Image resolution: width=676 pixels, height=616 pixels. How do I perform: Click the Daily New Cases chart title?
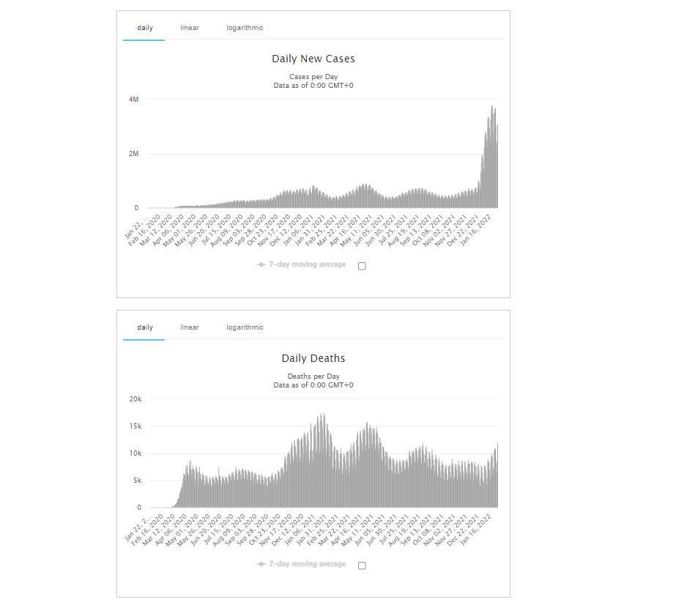[313, 59]
